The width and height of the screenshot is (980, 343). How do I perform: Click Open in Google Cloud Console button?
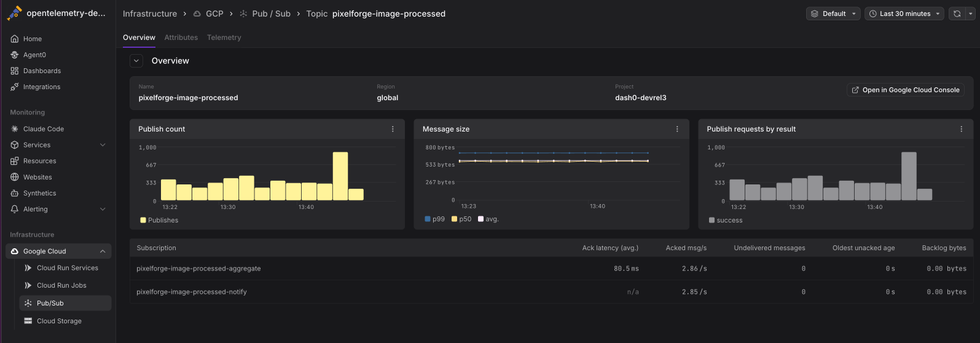(906, 90)
